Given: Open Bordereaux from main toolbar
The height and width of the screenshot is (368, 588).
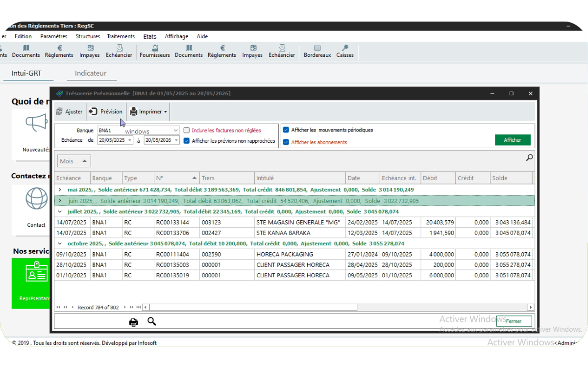Looking at the screenshot, I should (x=317, y=52).
